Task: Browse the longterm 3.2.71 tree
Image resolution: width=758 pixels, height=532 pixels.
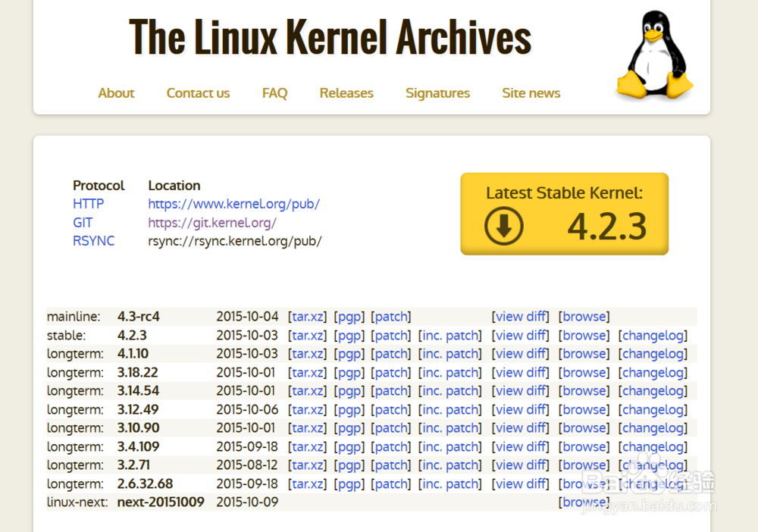Action: pyautogui.click(x=584, y=465)
